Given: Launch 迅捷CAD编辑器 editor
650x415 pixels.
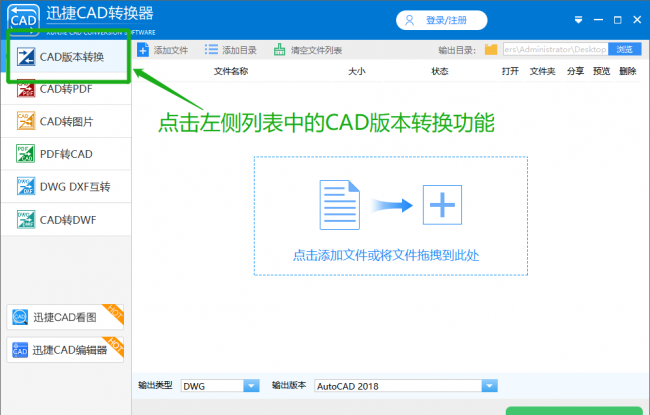Looking at the screenshot, I should [x=65, y=350].
